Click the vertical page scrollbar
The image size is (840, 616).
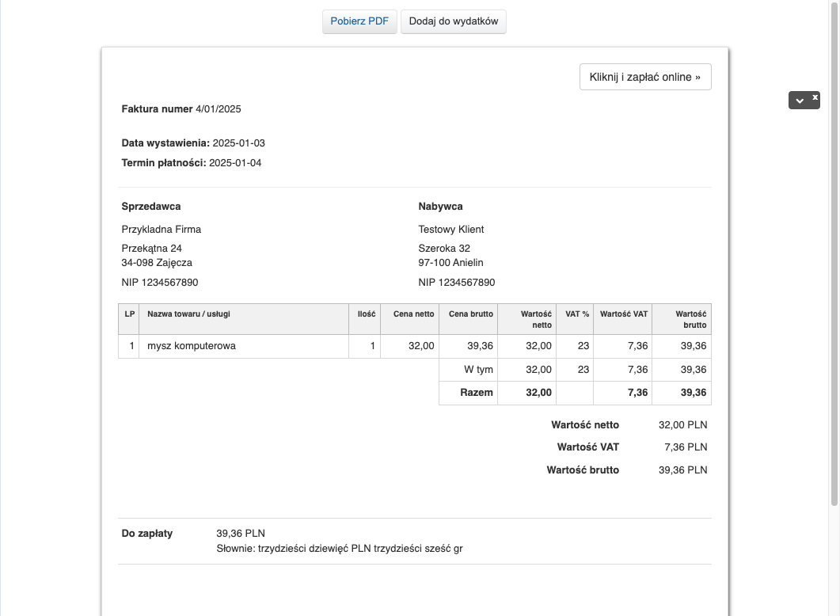tap(834, 253)
